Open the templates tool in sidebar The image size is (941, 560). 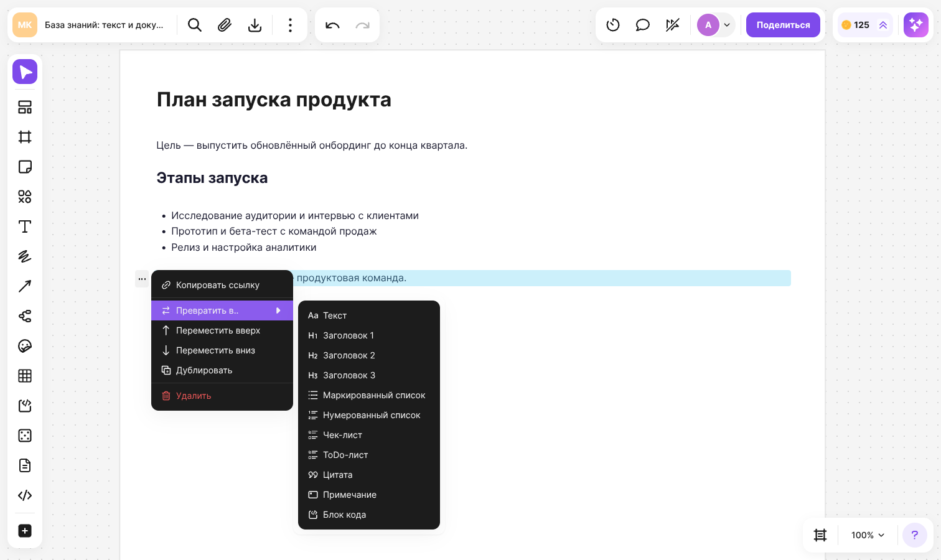(x=25, y=107)
